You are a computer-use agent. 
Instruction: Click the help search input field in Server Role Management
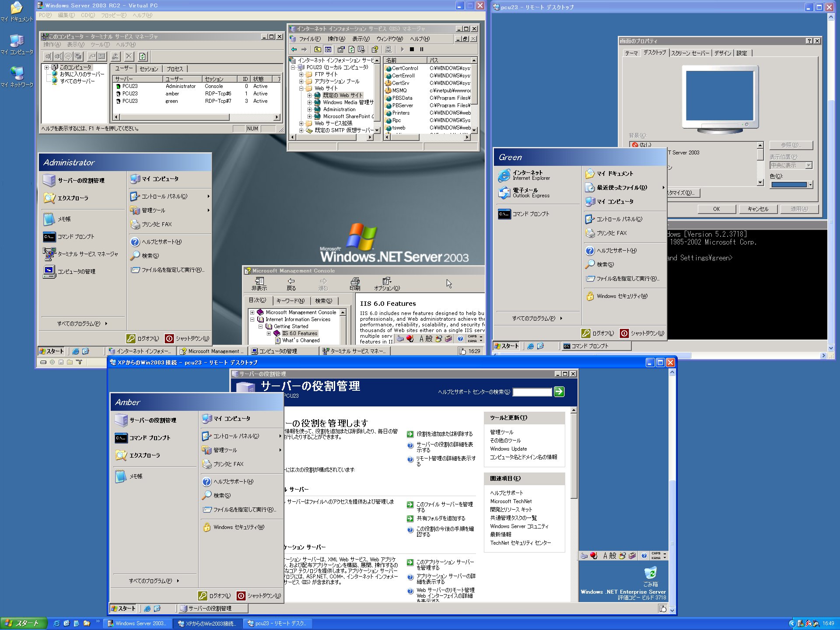pyautogui.click(x=532, y=392)
